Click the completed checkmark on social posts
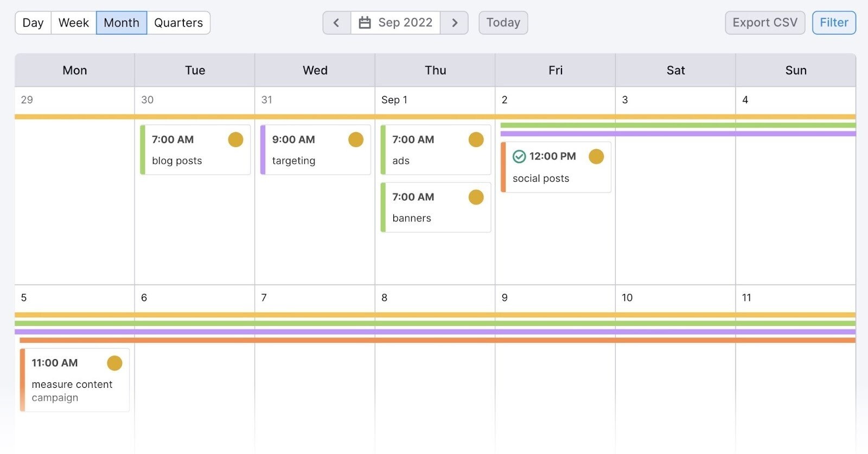Image resolution: width=868 pixels, height=454 pixels. (x=519, y=157)
